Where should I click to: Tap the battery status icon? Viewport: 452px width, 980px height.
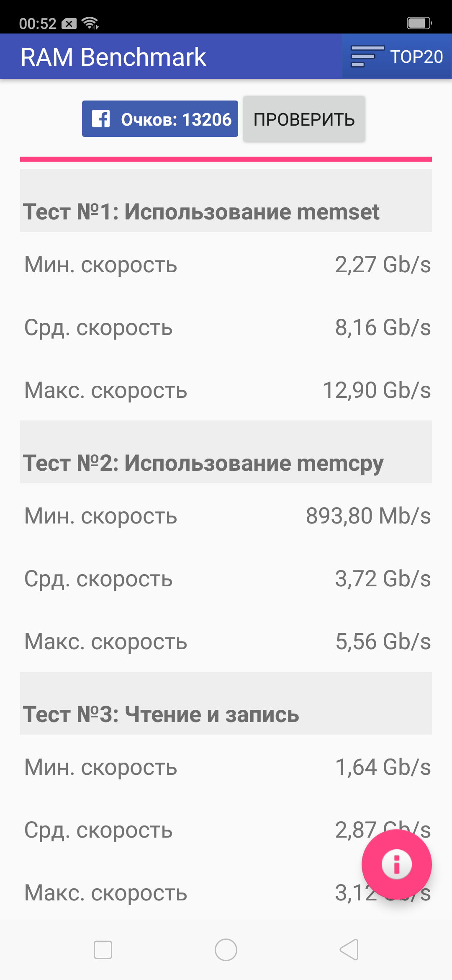pyautogui.click(x=419, y=23)
